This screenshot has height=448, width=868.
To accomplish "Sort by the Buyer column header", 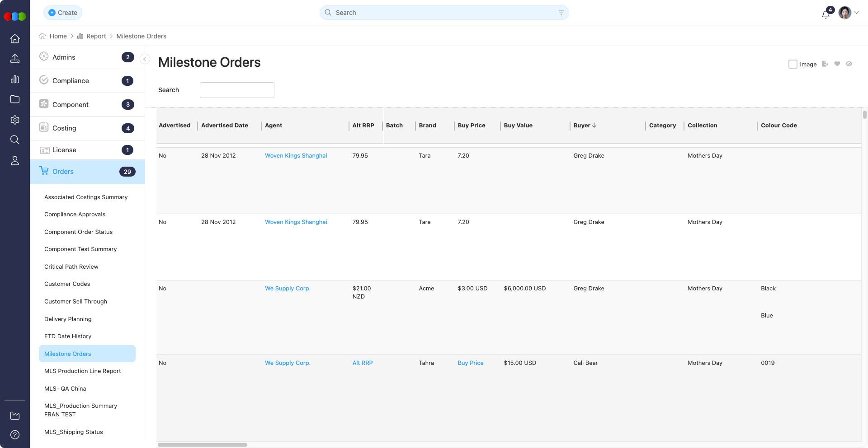I will point(585,126).
